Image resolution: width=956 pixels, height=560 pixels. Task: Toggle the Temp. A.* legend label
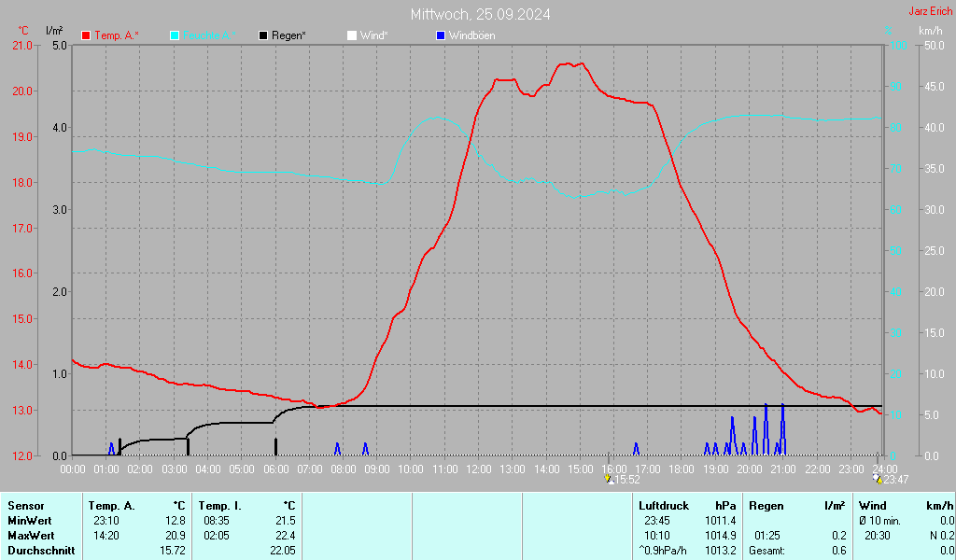[x=117, y=35]
